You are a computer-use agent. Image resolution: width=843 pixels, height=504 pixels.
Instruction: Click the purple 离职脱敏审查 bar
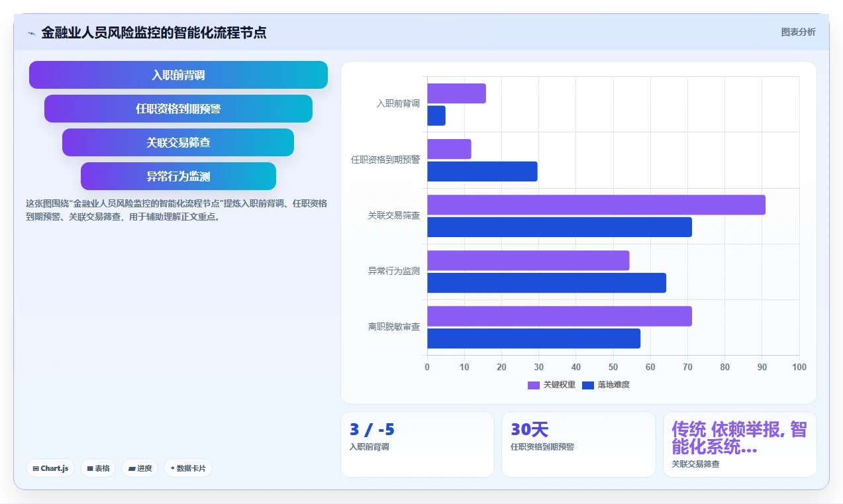560,316
